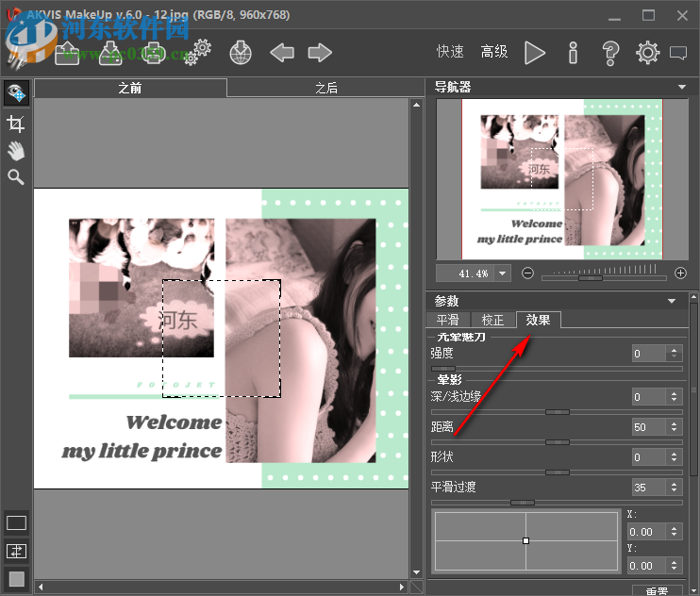Print image toolbar icon
700x596 pixels.
[154, 54]
